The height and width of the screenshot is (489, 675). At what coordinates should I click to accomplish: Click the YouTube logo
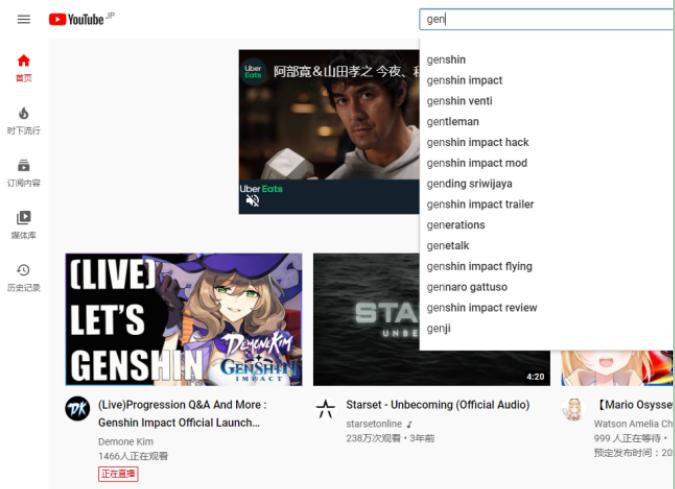(76, 19)
